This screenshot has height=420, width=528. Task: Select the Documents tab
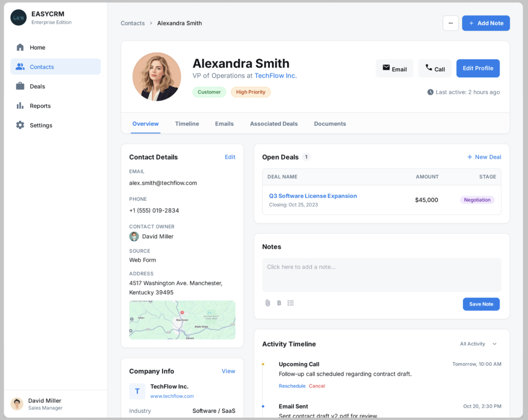[329, 124]
